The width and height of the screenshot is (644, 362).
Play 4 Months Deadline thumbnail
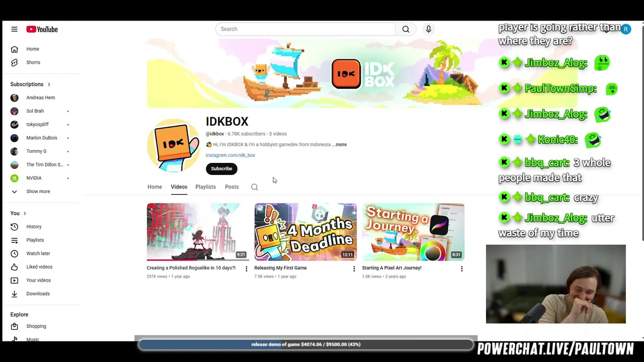pyautogui.click(x=305, y=232)
